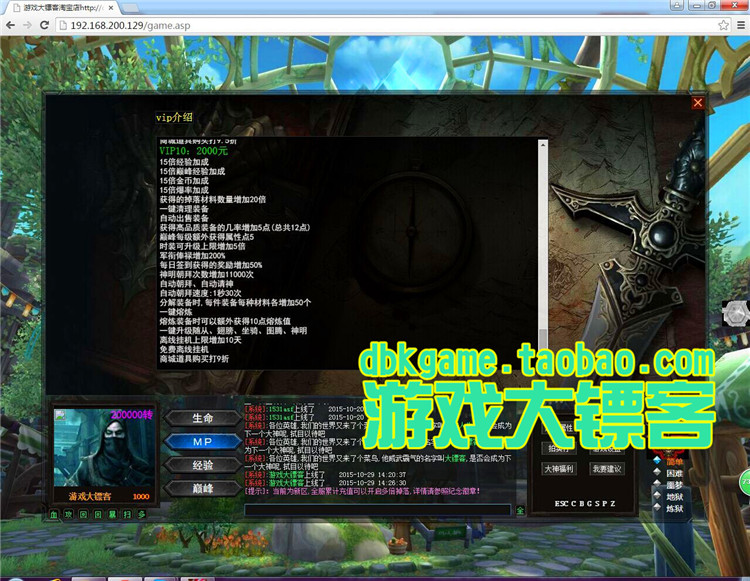Viewport: 750px width, 581px height.
Task: Click the VIP list scrollbar thumb
Action: click(x=542, y=340)
